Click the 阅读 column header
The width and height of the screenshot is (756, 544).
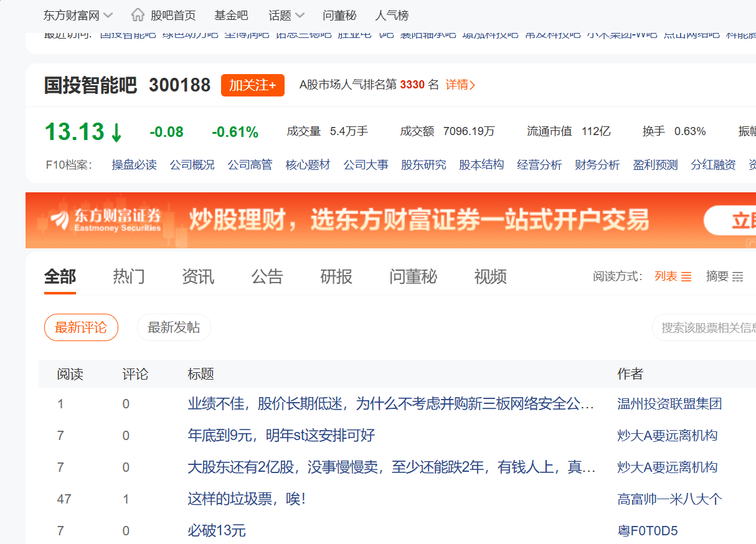tap(70, 374)
